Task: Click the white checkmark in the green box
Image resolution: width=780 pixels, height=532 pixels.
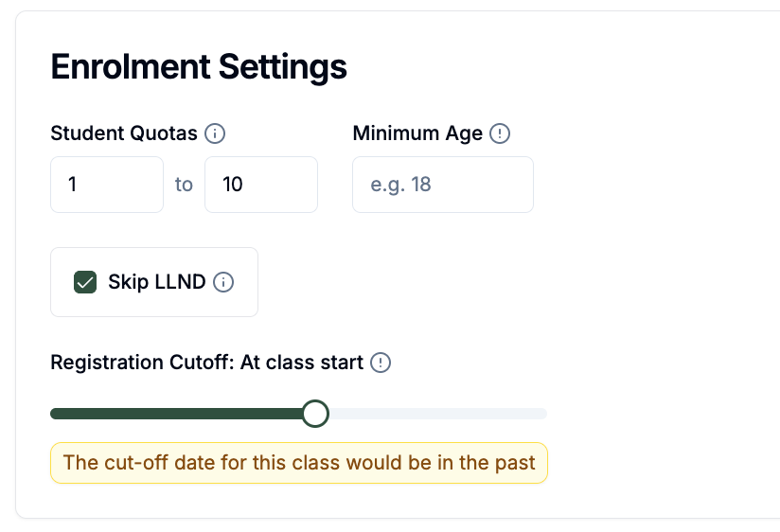Action: point(85,283)
